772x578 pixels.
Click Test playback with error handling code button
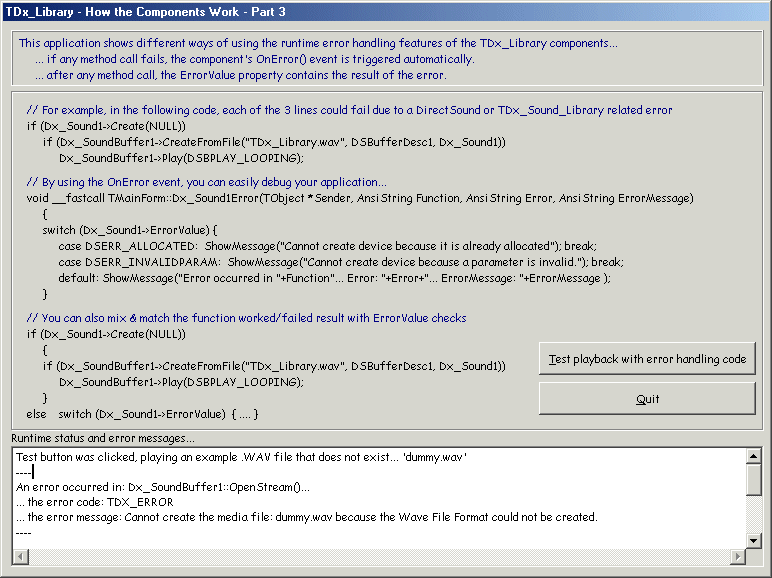pos(647,359)
